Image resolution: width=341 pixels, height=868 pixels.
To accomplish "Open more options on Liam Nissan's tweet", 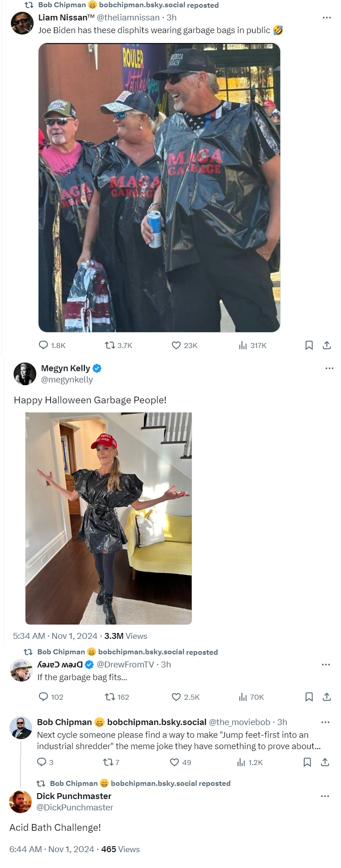I will (327, 17).
